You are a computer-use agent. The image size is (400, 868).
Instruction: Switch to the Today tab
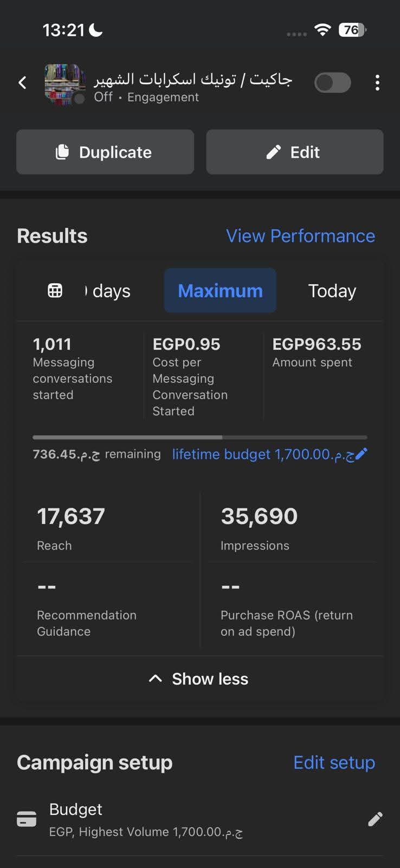[x=332, y=291]
